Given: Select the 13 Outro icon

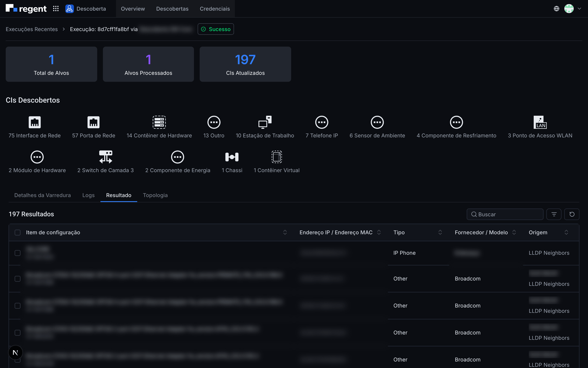Looking at the screenshot, I should tap(214, 122).
